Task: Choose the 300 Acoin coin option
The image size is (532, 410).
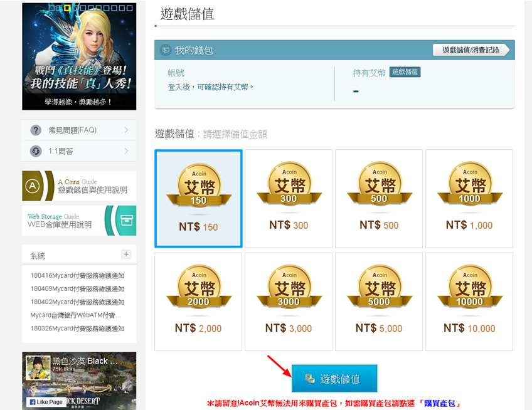Action: click(x=289, y=199)
